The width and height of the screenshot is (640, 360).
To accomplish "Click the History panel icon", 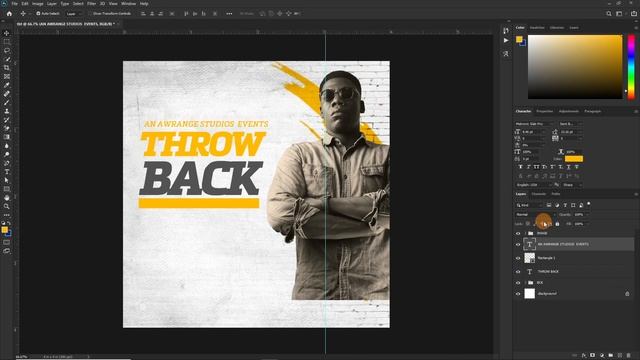I will (506, 31).
